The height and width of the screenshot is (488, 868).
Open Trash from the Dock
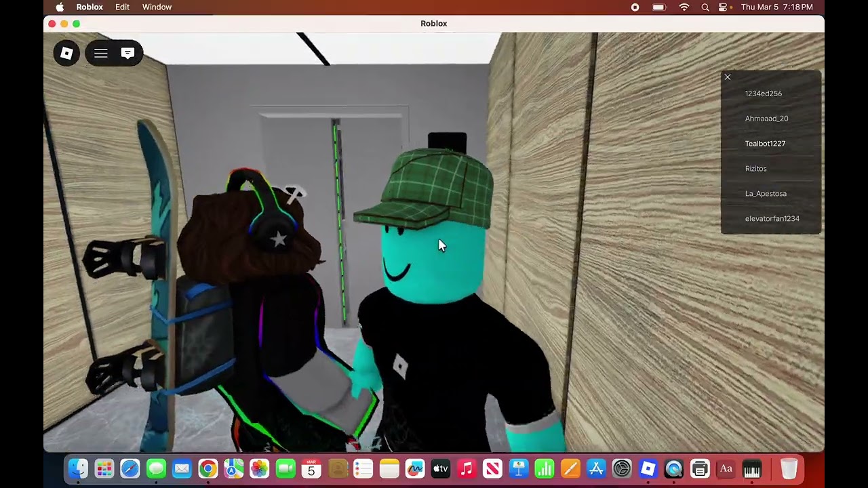click(x=789, y=468)
